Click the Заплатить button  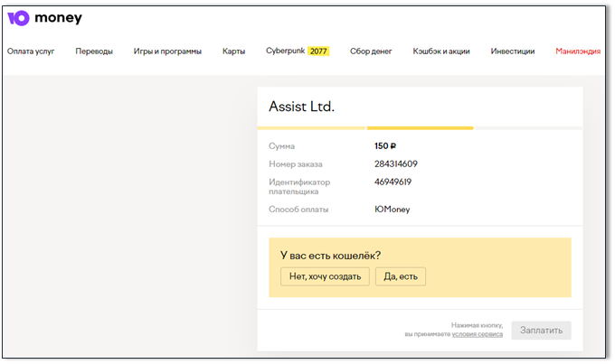pyautogui.click(x=541, y=331)
